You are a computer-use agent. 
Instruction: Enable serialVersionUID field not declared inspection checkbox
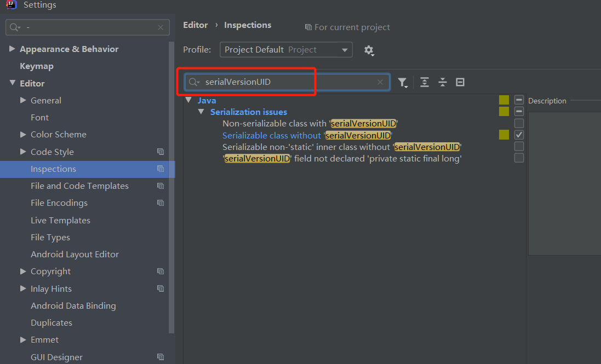coord(519,158)
